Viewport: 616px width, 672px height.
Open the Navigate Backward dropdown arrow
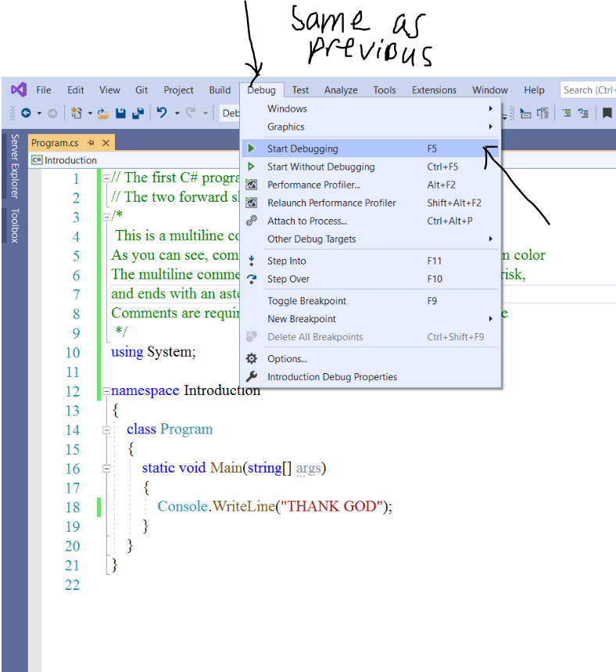39,113
